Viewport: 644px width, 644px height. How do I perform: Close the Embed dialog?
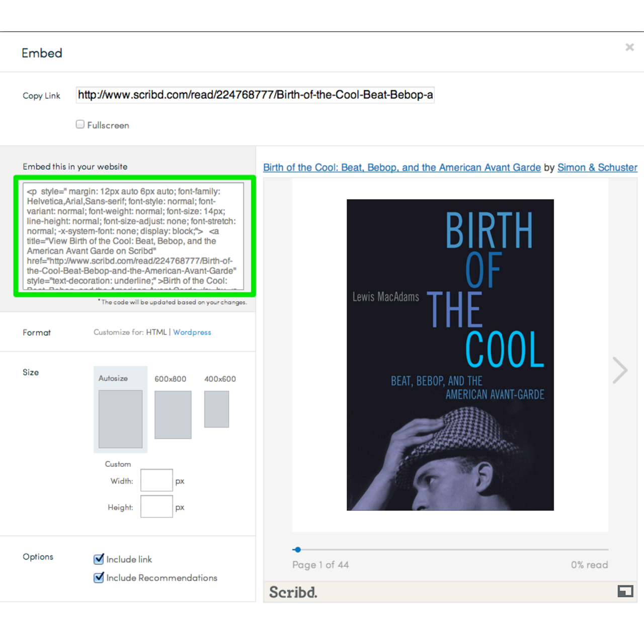click(629, 47)
